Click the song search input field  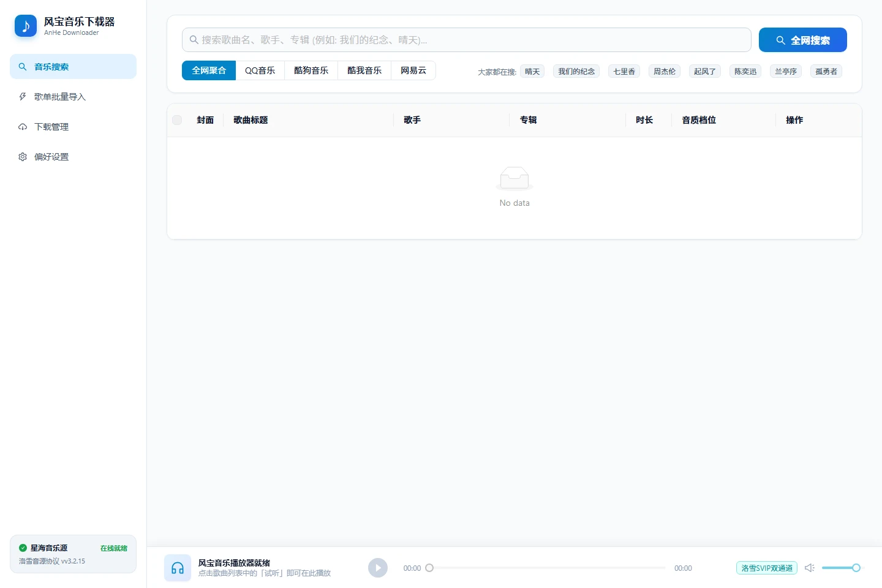tap(467, 40)
